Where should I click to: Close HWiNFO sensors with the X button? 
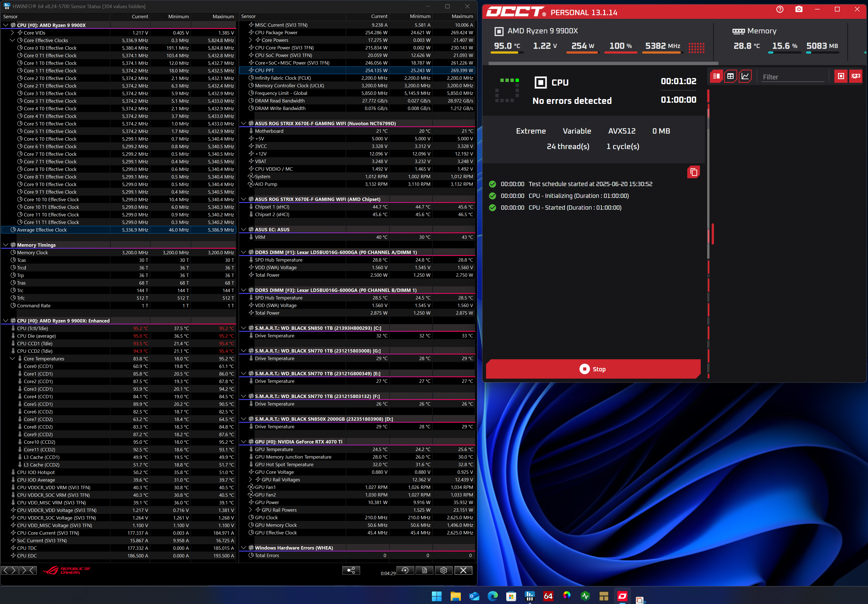[463, 570]
